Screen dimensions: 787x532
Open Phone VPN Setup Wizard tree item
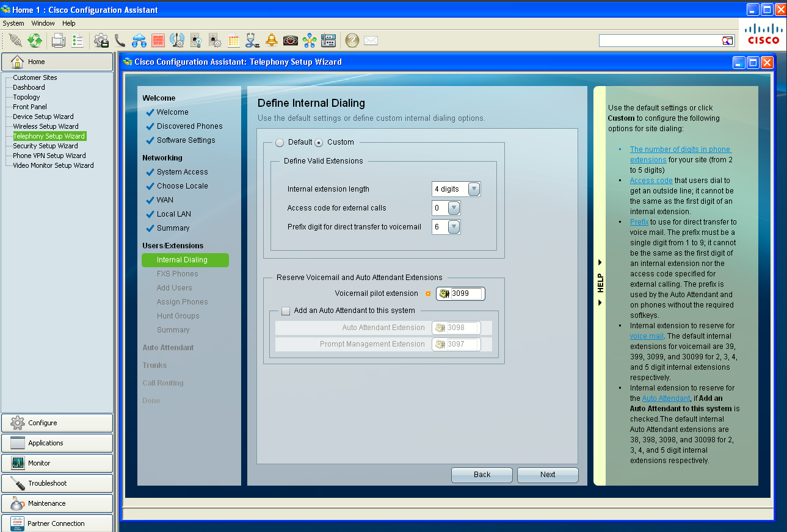click(x=49, y=156)
